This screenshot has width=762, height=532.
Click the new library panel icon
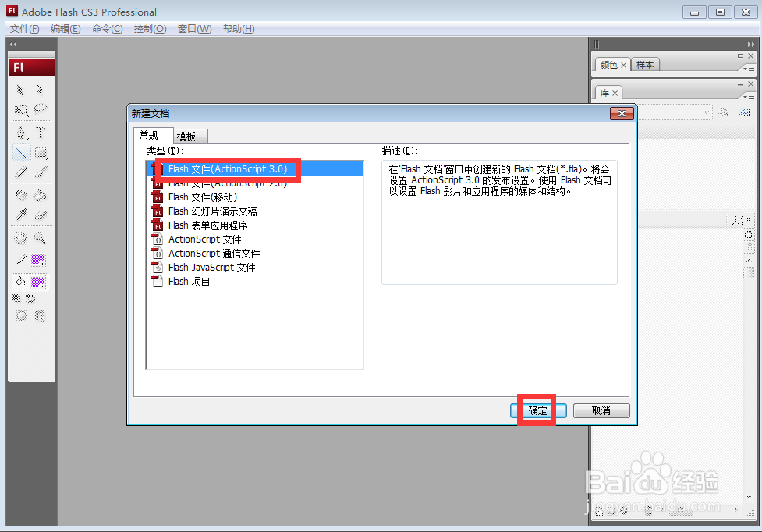744,112
